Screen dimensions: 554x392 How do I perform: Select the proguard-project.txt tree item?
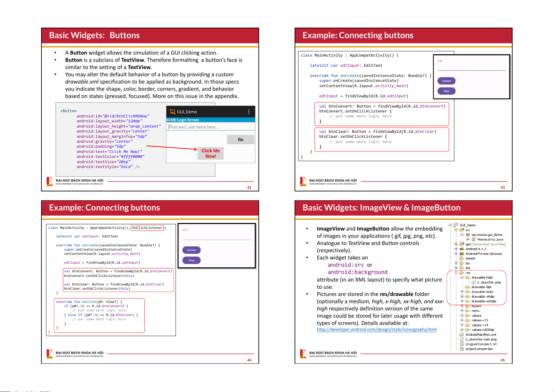[x=481, y=344]
